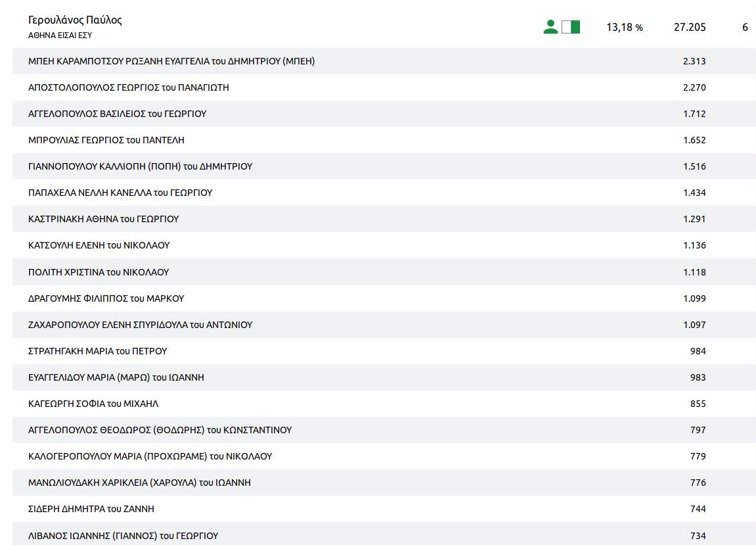756x545 pixels.
Task: Select row ΚΑΤΣΟΥΛΗ ΕΛΕΝΗ του ΝΙΚΟΛΑΟΥ
Action: (384, 245)
